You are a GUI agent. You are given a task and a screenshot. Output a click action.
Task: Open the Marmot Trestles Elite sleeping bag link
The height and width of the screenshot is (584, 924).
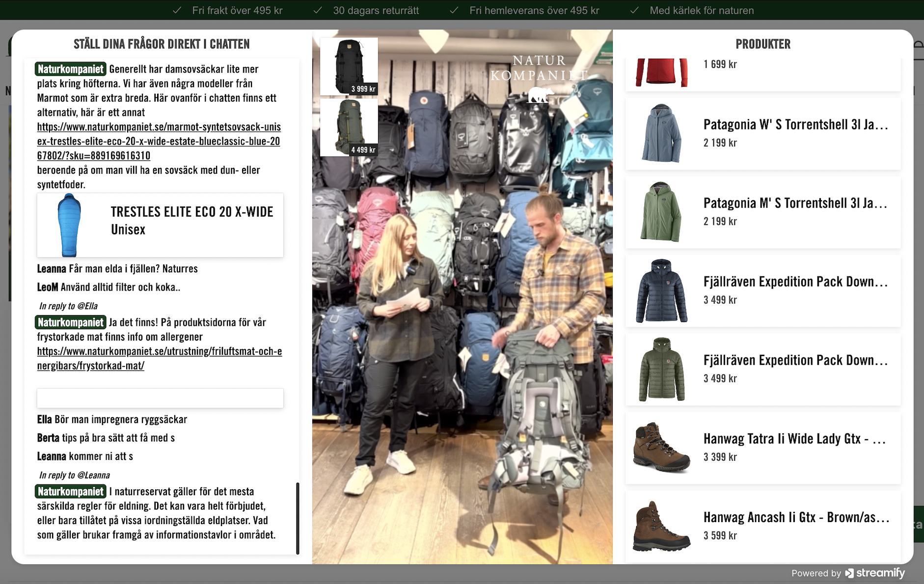tap(159, 141)
